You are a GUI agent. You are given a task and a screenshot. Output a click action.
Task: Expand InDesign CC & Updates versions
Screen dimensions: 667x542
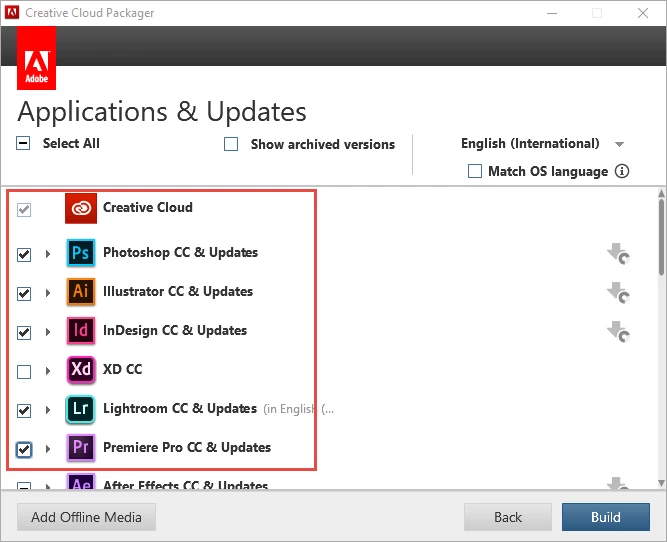point(48,332)
